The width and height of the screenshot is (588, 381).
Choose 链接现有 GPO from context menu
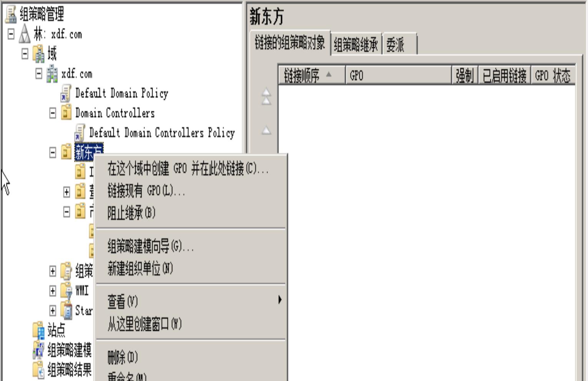tap(191, 190)
